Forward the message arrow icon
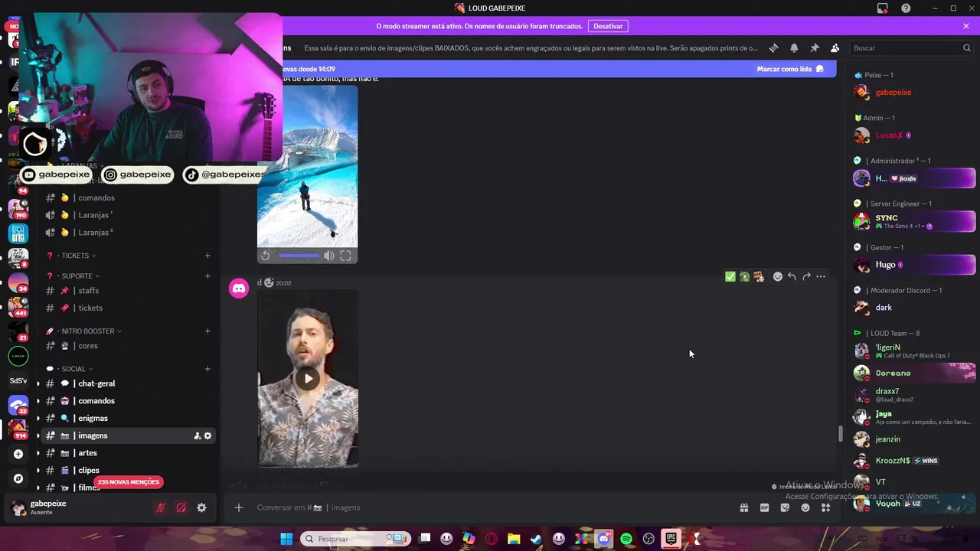Viewport: 980px width, 551px height. (806, 276)
